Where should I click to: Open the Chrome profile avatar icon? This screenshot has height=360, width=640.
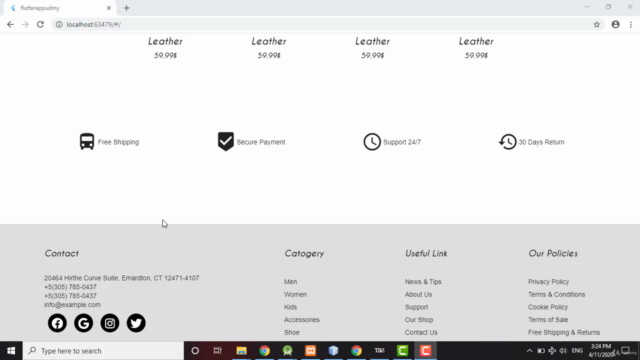coord(615,24)
